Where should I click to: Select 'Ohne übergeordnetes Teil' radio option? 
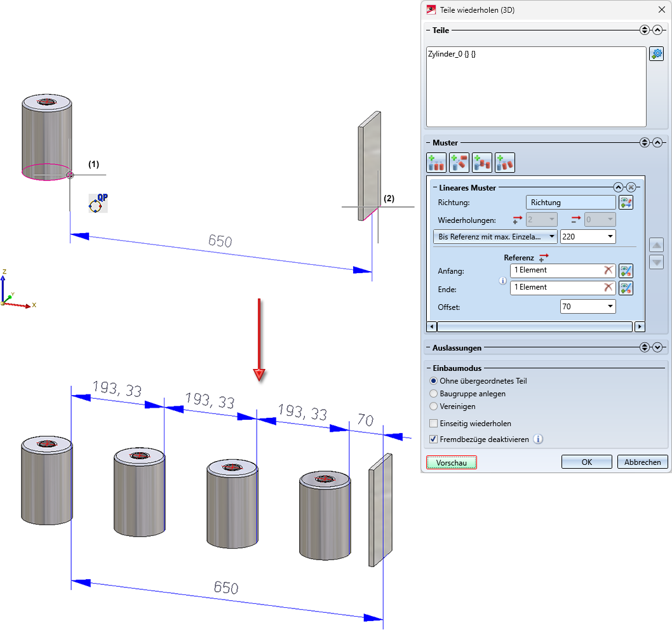pos(434,381)
